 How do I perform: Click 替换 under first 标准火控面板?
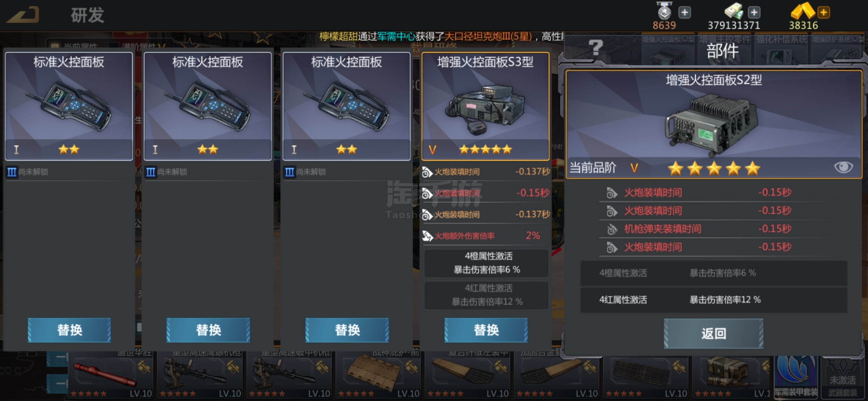click(69, 330)
